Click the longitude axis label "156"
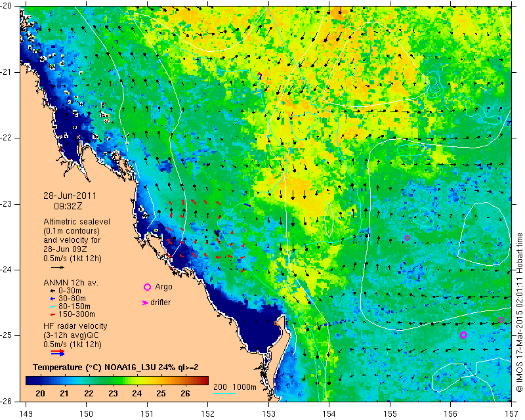Viewport: 525px width, 420px height. tap(451, 413)
